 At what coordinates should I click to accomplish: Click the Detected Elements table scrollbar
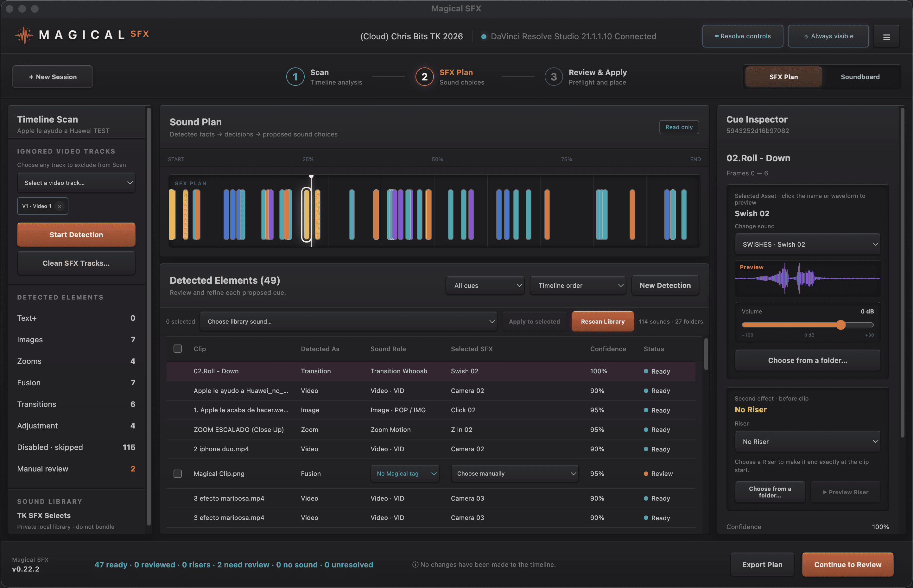[x=706, y=354]
